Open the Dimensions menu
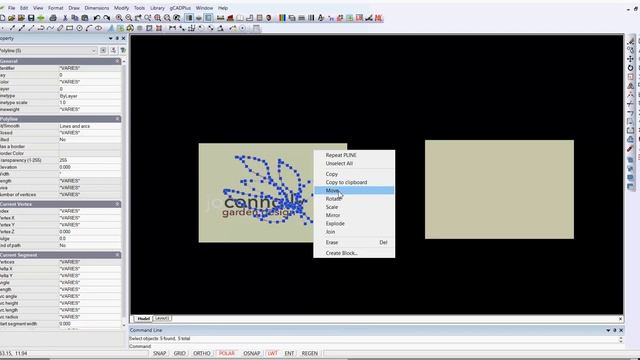The image size is (640, 360). pos(97,8)
